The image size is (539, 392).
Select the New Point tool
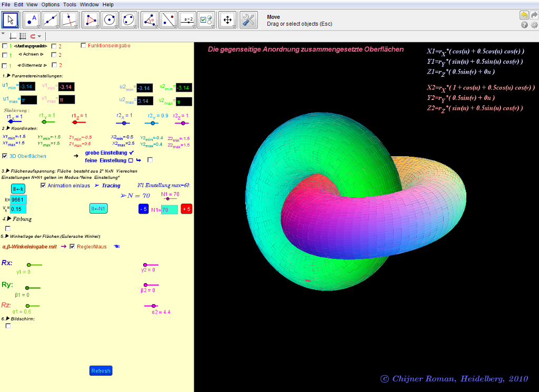[32, 20]
